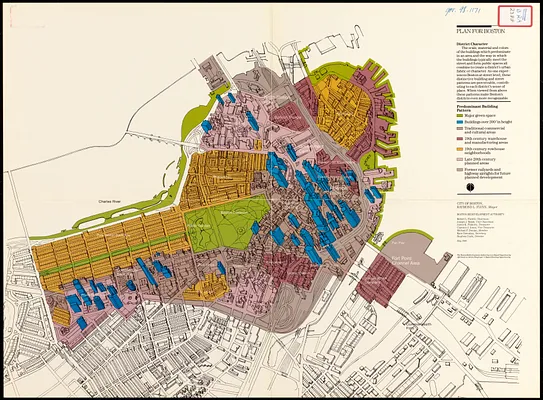Choose the orange rowhouse neighborhoods swatch

(460, 149)
